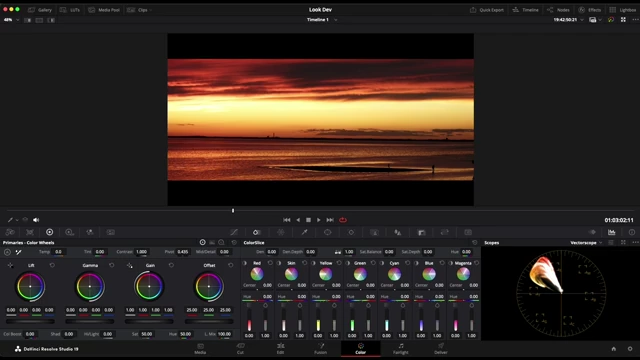The image size is (640, 360).
Task: Reset all Primaries Color Wheels
Action: pyautogui.click(x=234, y=242)
